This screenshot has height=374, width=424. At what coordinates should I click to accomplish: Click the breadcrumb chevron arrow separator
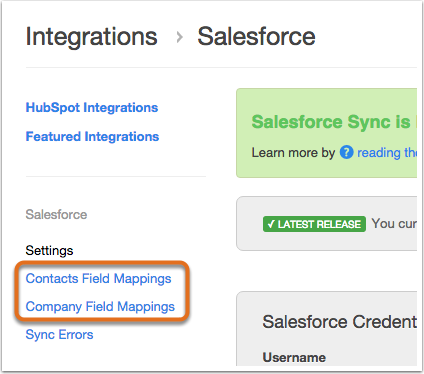(179, 37)
